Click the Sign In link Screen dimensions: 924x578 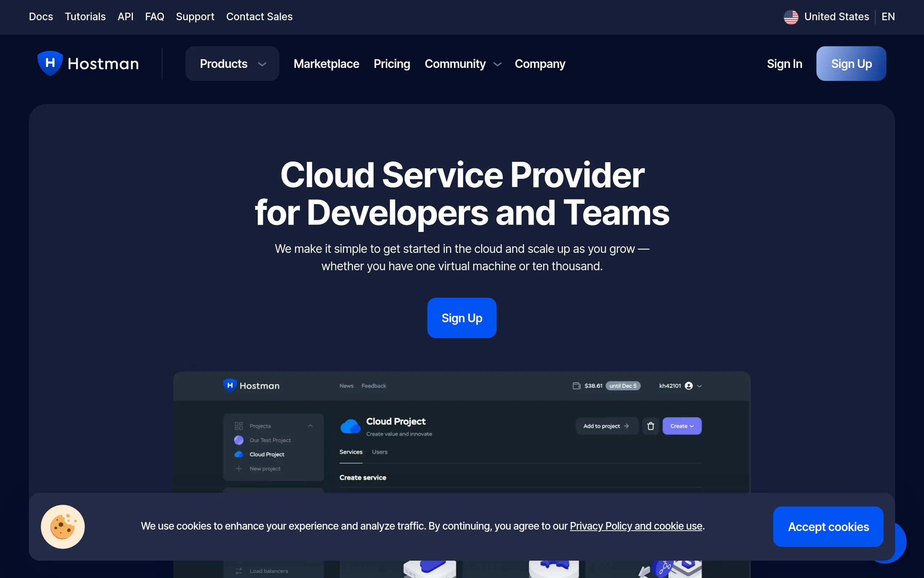[x=784, y=64]
